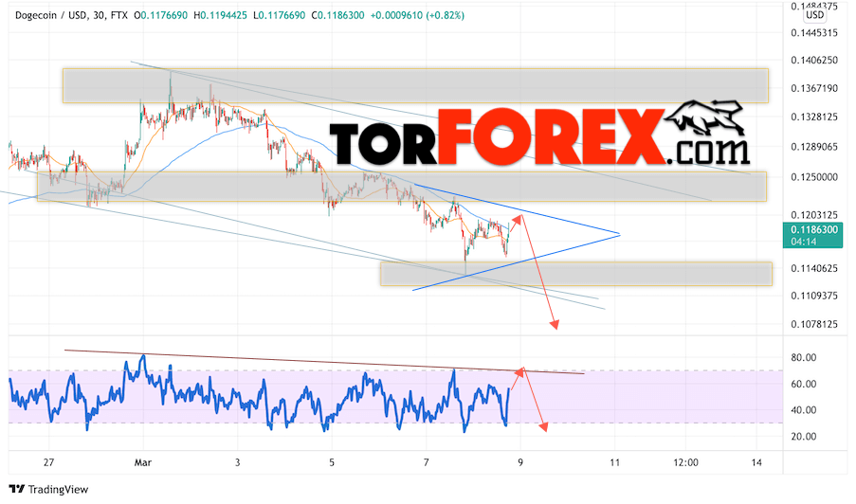Click the open value O0.1176690
856x504 pixels.
click(160, 16)
